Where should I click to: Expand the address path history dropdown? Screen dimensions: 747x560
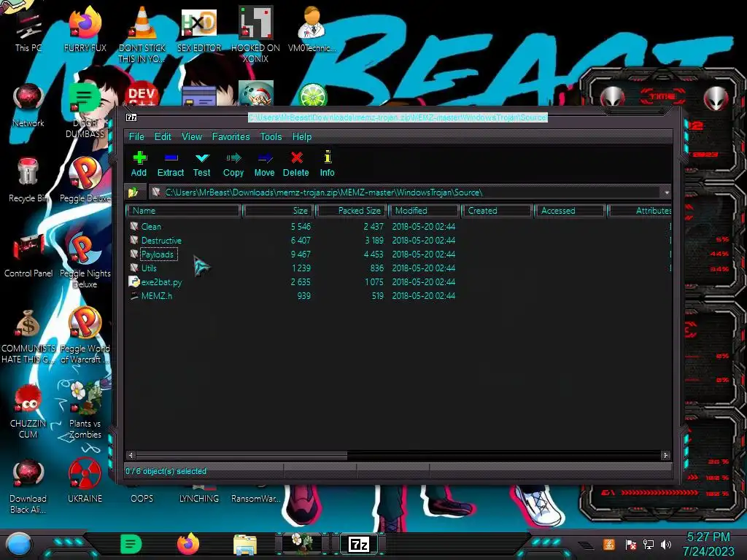tap(667, 192)
